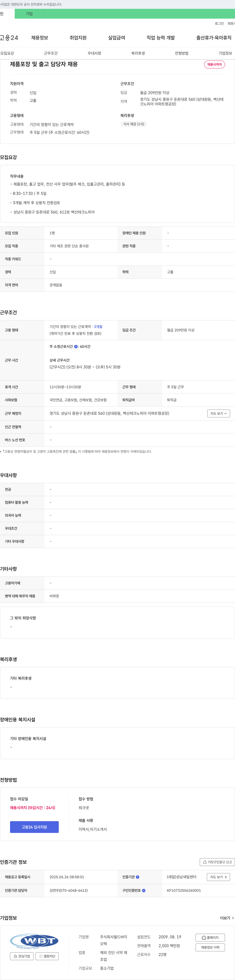Jump to the 전형방법 section tab

pyautogui.click(x=182, y=53)
